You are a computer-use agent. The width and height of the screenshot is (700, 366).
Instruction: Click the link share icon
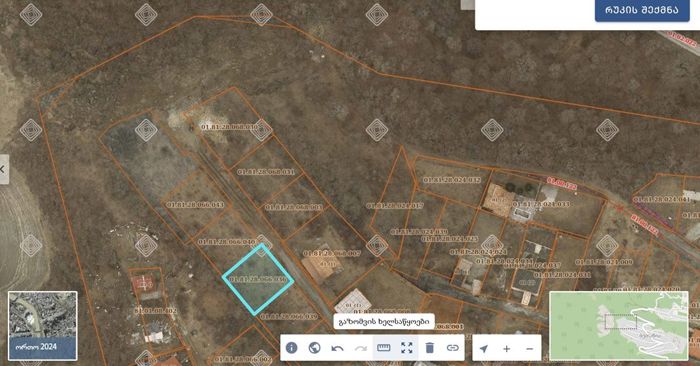point(453,348)
